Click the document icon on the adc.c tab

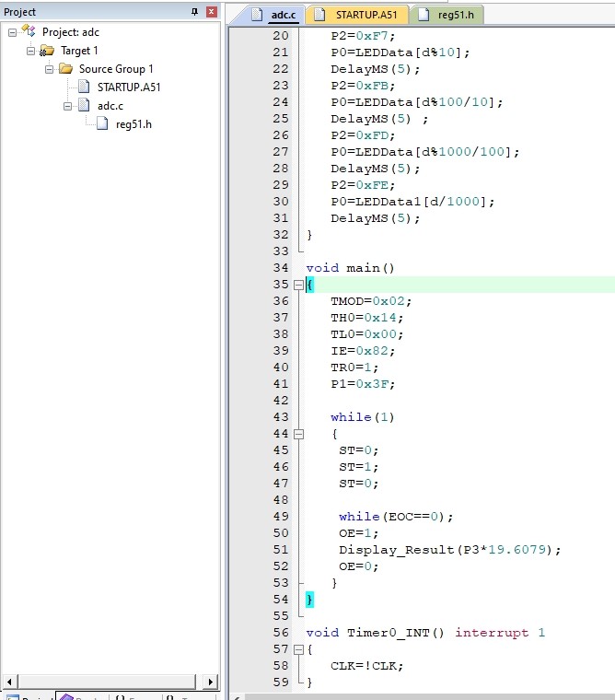(257, 15)
